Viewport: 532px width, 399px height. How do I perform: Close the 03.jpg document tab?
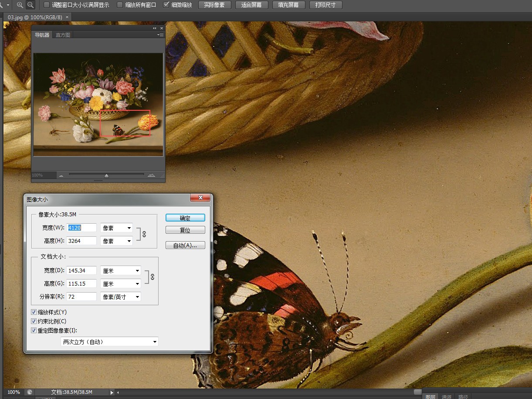pos(67,17)
